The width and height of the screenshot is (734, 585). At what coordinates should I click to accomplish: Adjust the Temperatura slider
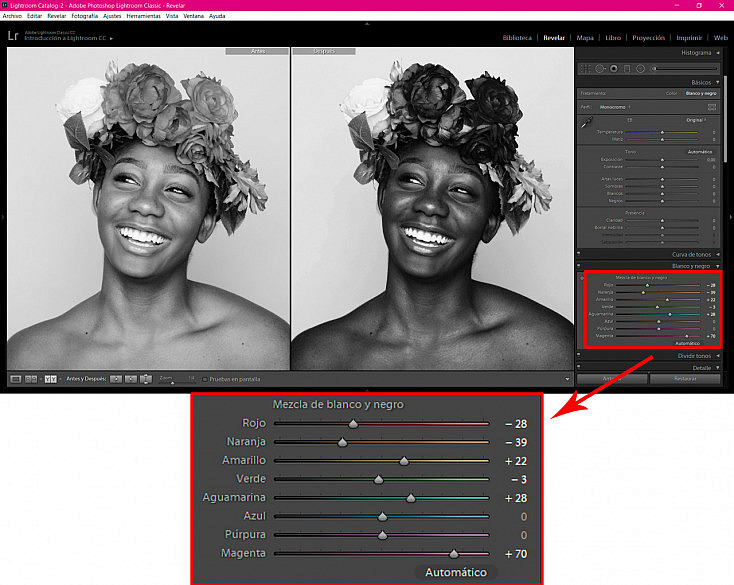(x=662, y=132)
